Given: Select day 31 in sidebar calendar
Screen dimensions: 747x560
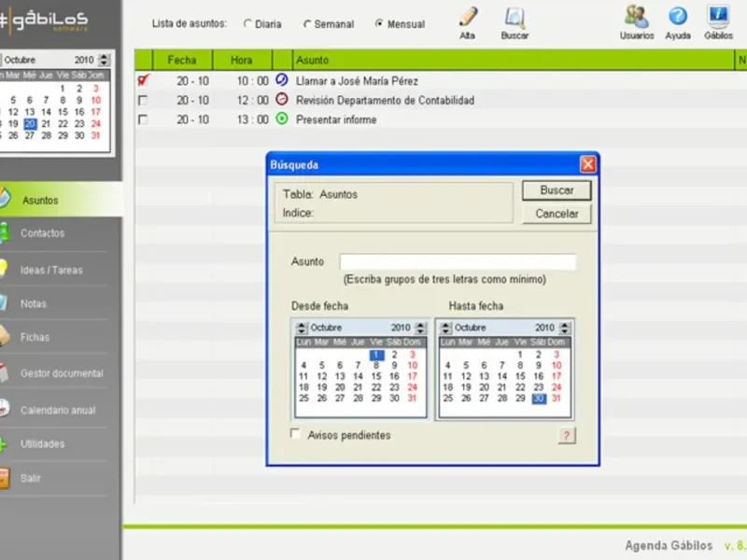Looking at the screenshot, I should [96, 135].
